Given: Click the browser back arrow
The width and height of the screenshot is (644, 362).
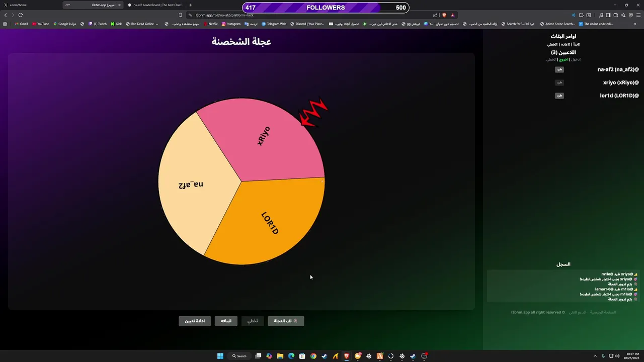Looking at the screenshot, I should tap(6, 15).
